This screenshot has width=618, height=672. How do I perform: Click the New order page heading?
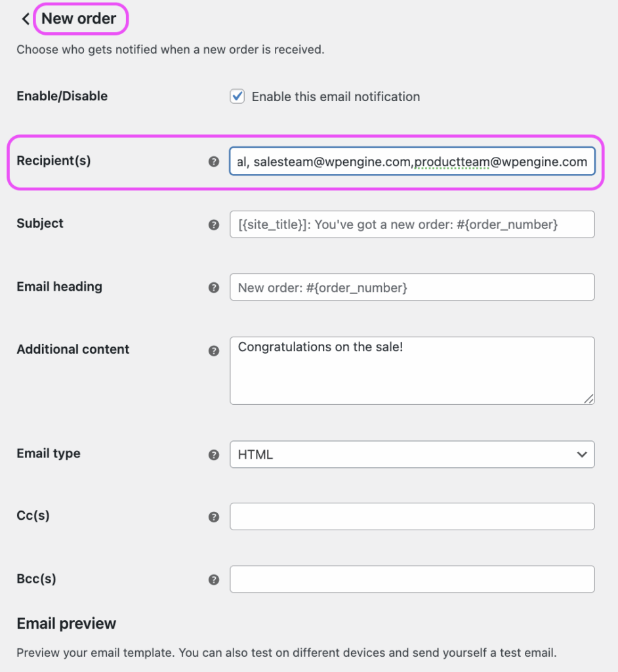[79, 19]
